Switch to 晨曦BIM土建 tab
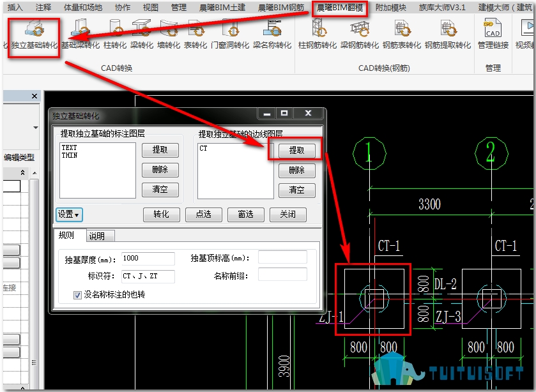536x392 pixels. click(x=222, y=8)
